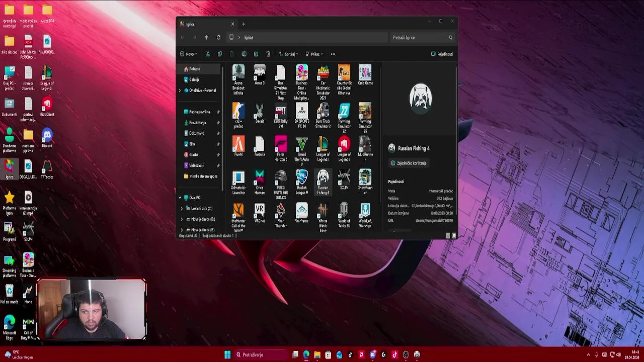Click the Share icon in Explorer toolbar
Viewport: 644px width, 362px height.
click(256, 54)
